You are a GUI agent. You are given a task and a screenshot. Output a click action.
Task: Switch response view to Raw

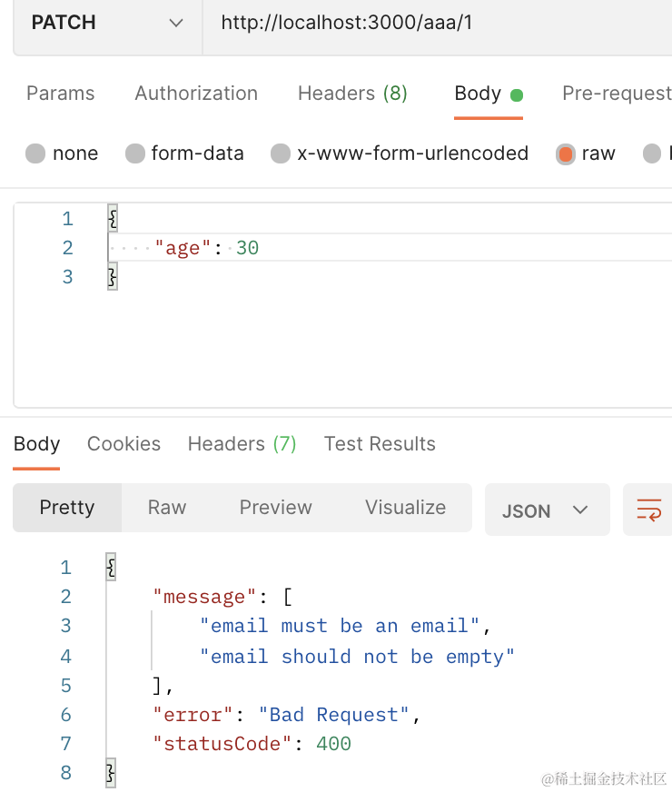tap(167, 508)
